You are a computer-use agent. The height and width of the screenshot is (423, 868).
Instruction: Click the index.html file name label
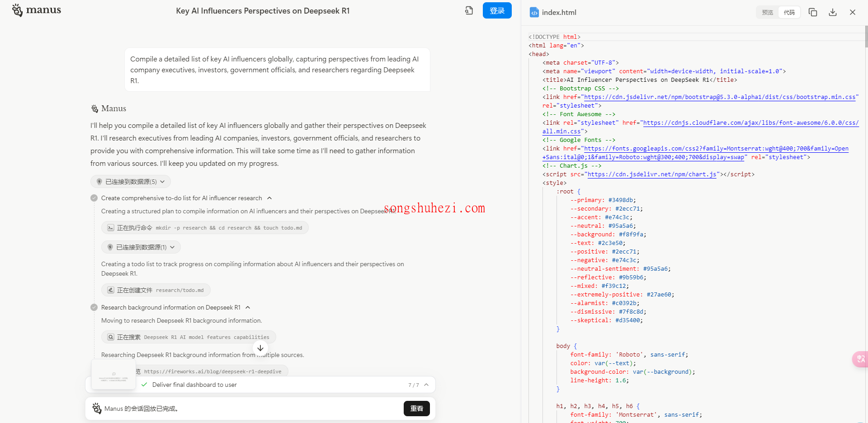(559, 13)
